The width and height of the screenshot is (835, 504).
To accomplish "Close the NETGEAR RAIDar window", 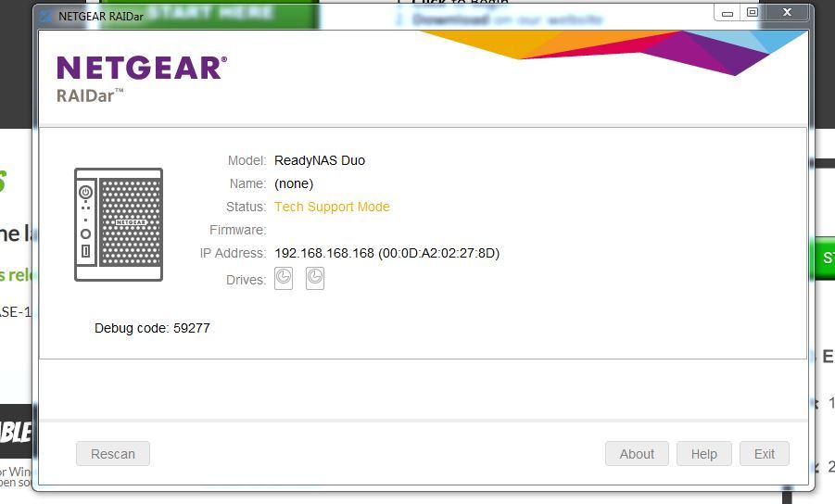I will [787, 13].
